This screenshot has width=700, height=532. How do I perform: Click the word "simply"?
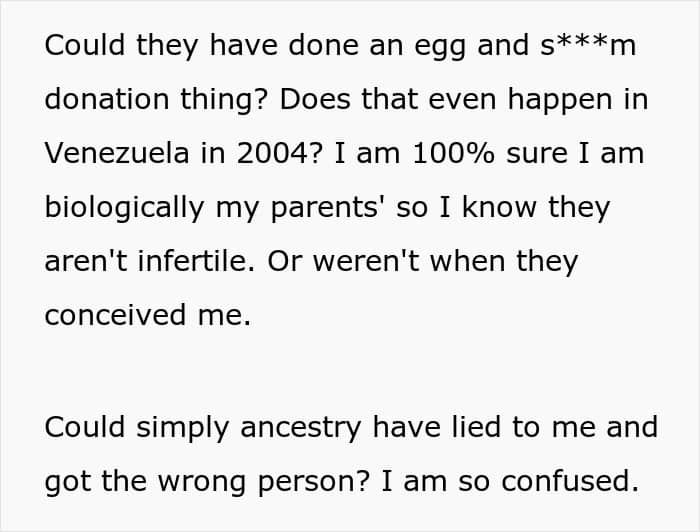click(x=183, y=428)
